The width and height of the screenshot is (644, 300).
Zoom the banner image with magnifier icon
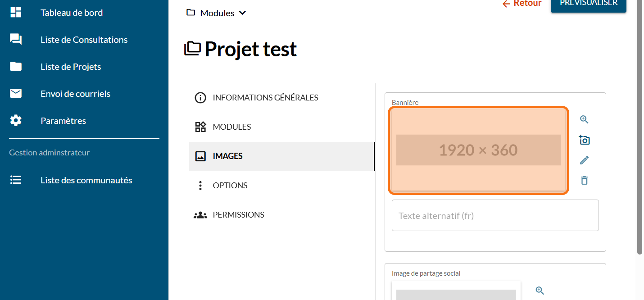(584, 119)
